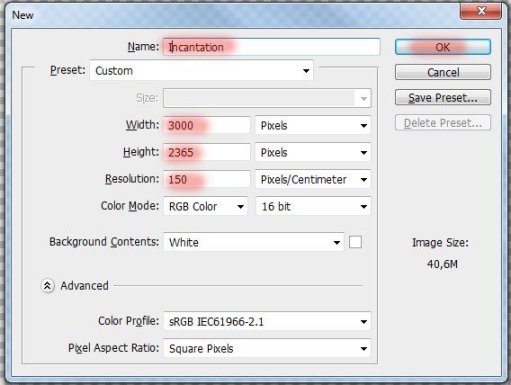Click the Save Preset... button

click(x=443, y=97)
